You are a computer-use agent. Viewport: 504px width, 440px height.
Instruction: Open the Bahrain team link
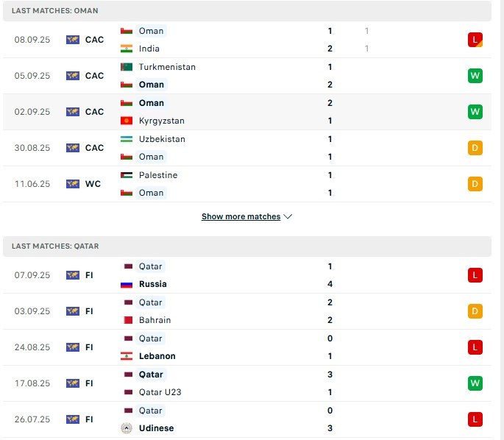(x=155, y=320)
